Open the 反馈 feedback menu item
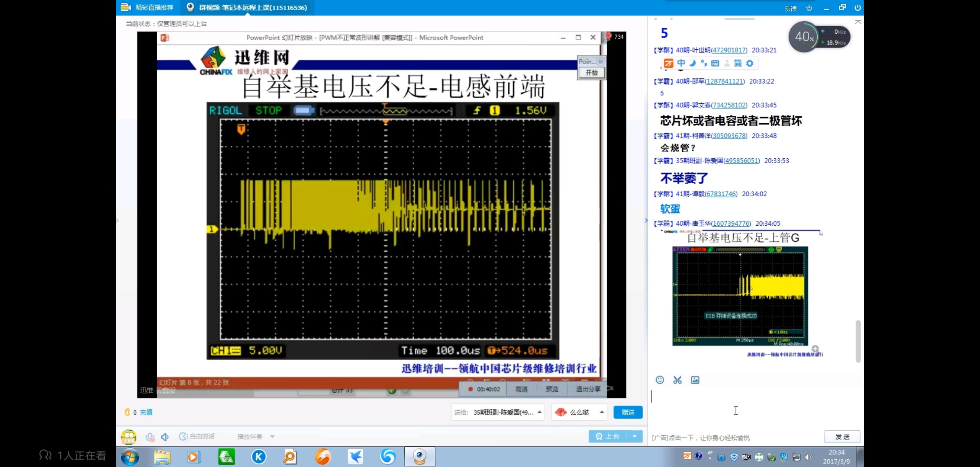This screenshot has height=467, width=980. coord(790,8)
